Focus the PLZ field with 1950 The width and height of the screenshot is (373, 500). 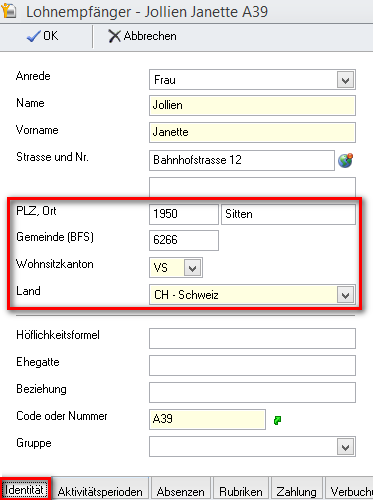point(184,214)
